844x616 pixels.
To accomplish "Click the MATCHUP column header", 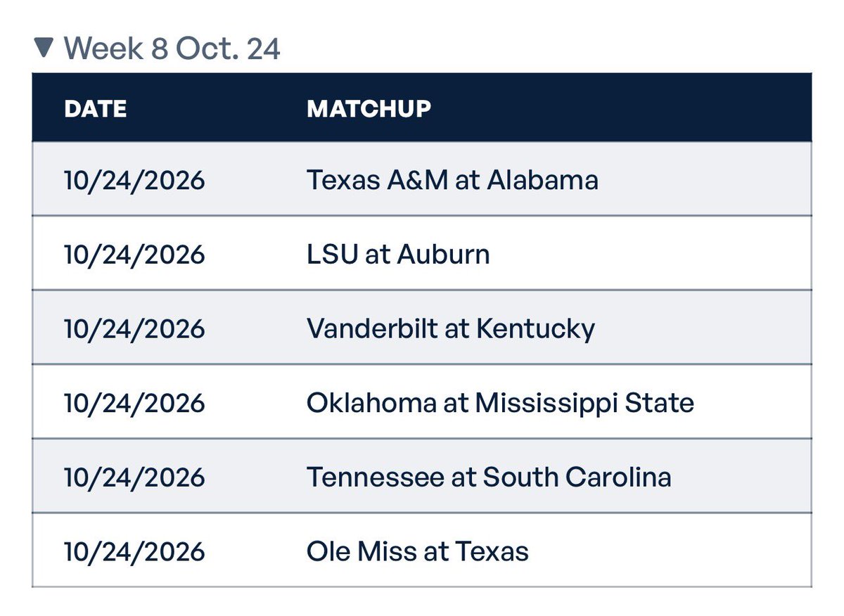I will 369,109.
